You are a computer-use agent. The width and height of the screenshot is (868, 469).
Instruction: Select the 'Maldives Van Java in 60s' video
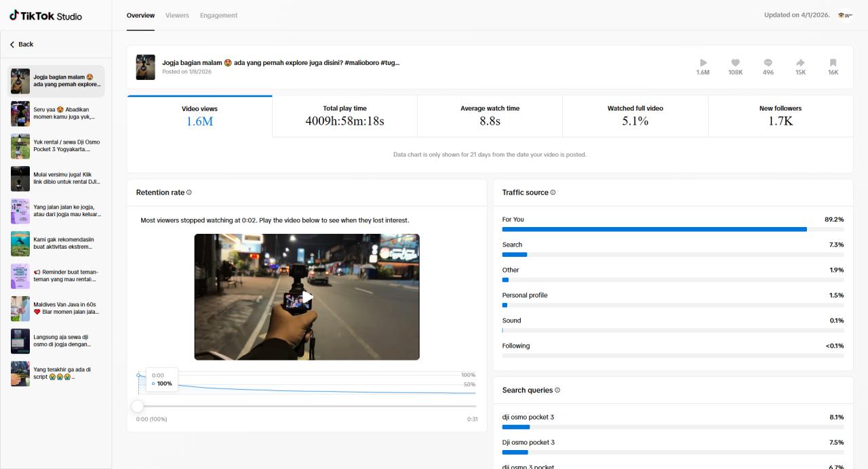click(x=56, y=308)
